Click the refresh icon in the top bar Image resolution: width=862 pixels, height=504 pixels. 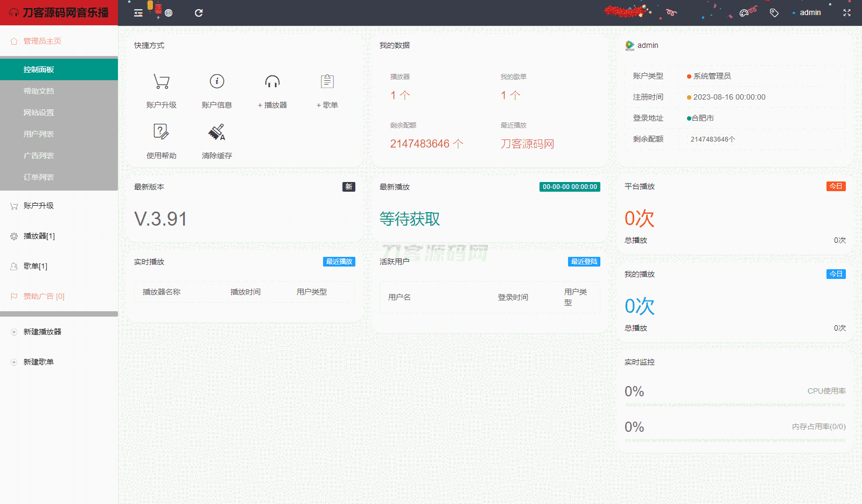click(x=199, y=13)
